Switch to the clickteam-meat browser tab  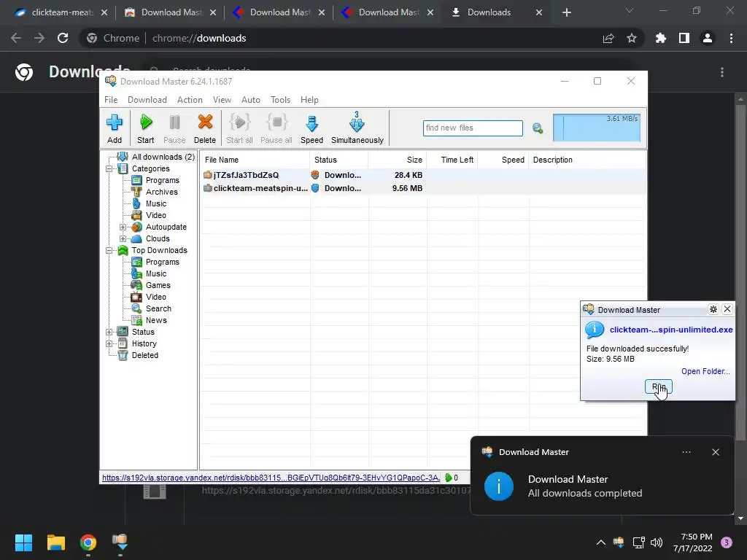click(x=62, y=12)
